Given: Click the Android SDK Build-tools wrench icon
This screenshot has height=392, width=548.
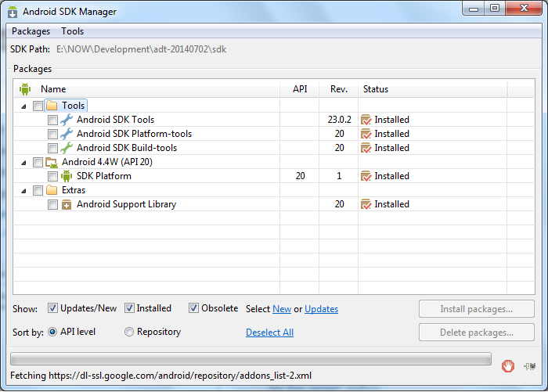Looking at the screenshot, I should click(x=67, y=148).
